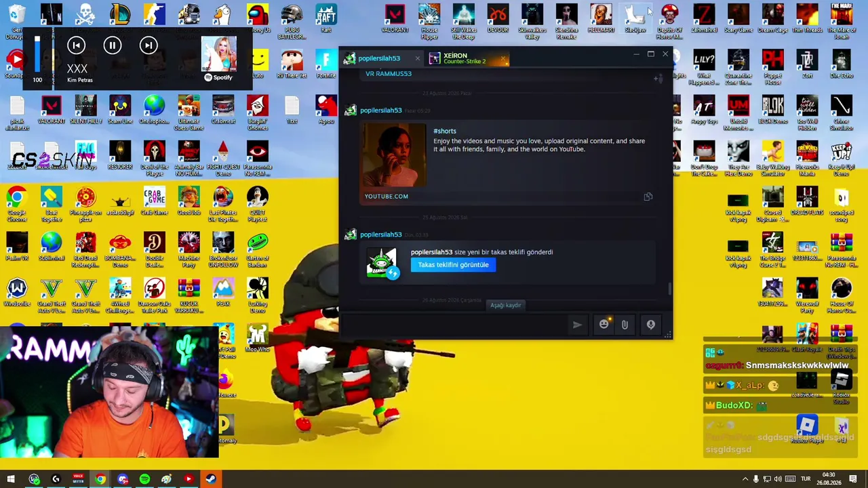
Task: Launch PEAK game shortcut
Action: coord(223,293)
